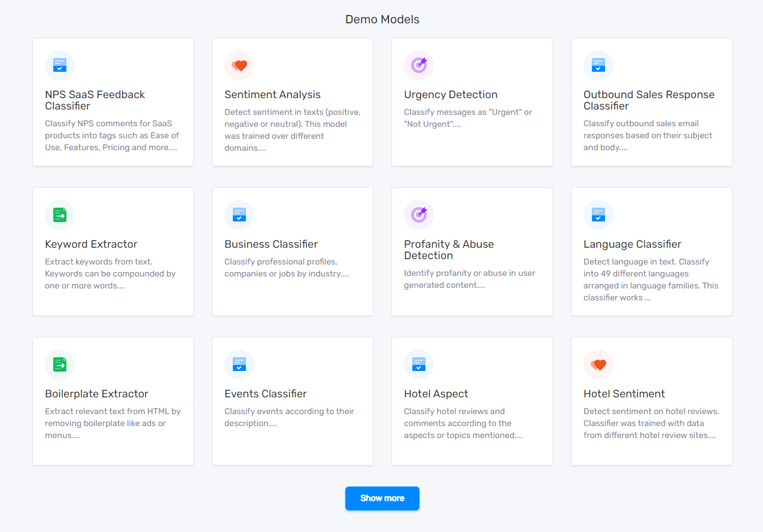Open Outbound Sales Response Classifier title
763x532 pixels.
pos(649,100)
